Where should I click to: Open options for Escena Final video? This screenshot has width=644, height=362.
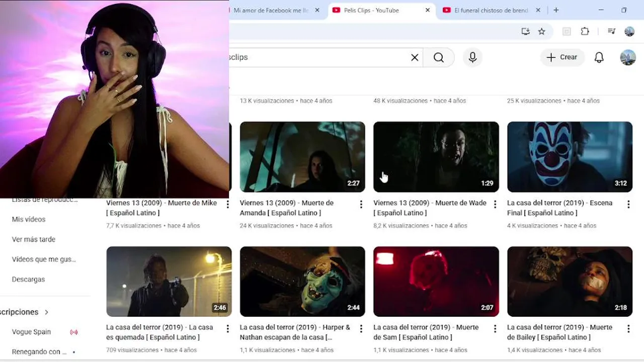628,204
